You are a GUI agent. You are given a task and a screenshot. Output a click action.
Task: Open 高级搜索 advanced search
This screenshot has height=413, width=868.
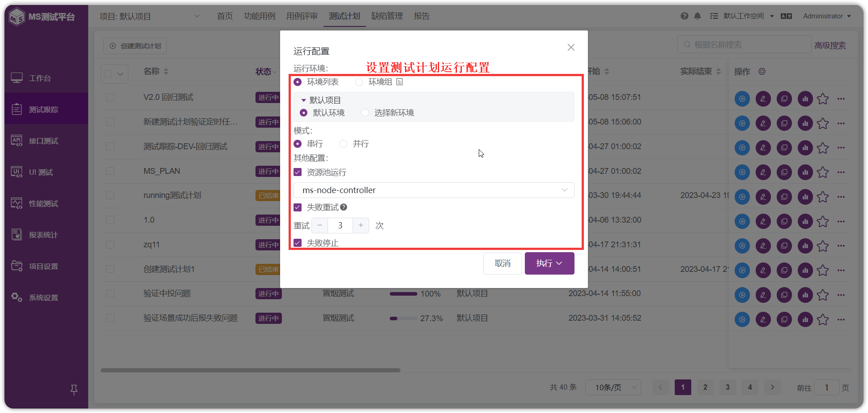830,45
